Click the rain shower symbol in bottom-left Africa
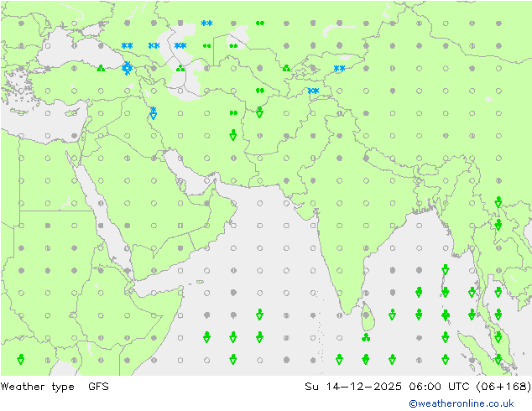 point(20,360)
